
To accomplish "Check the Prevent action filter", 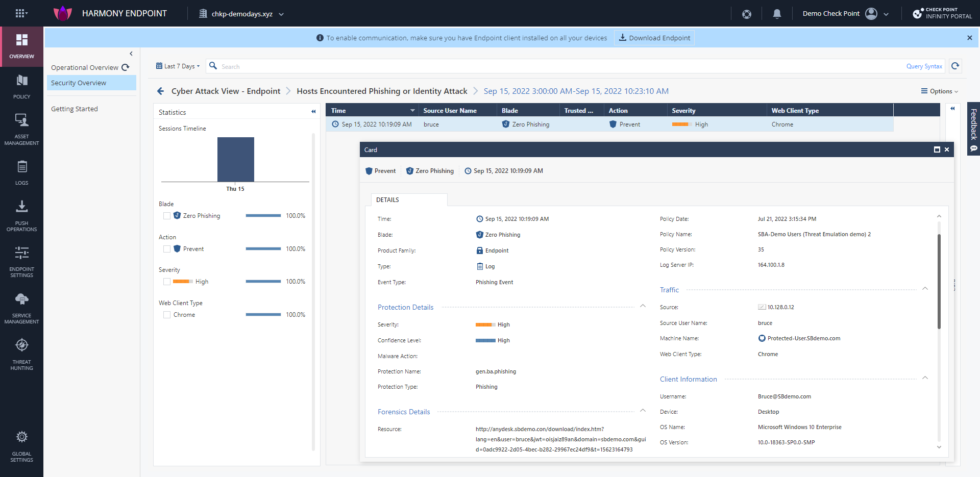I will pyautogui.click(x=167, y=249).
